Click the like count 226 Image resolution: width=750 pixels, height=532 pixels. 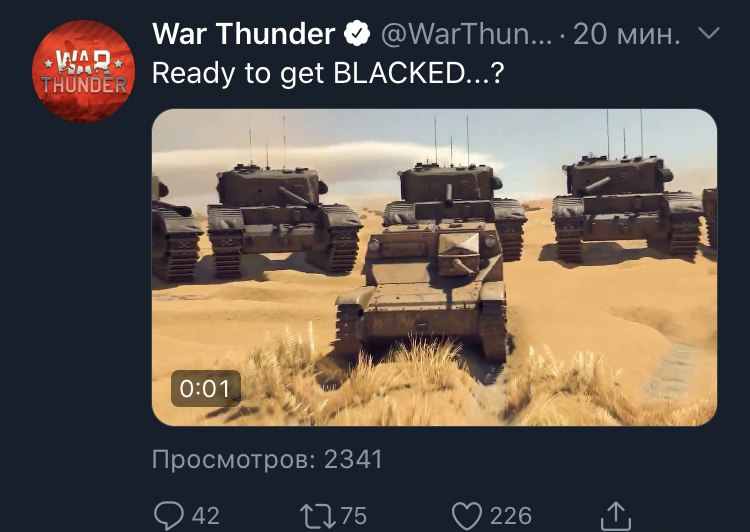pyautogui.click(x=511, y=516)
